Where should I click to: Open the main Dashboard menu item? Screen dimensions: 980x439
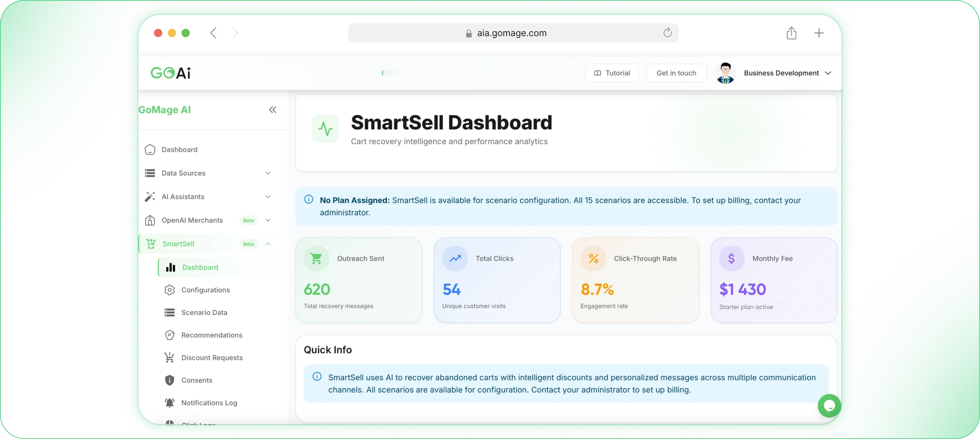pyautogui.click(x=209, y=150)
